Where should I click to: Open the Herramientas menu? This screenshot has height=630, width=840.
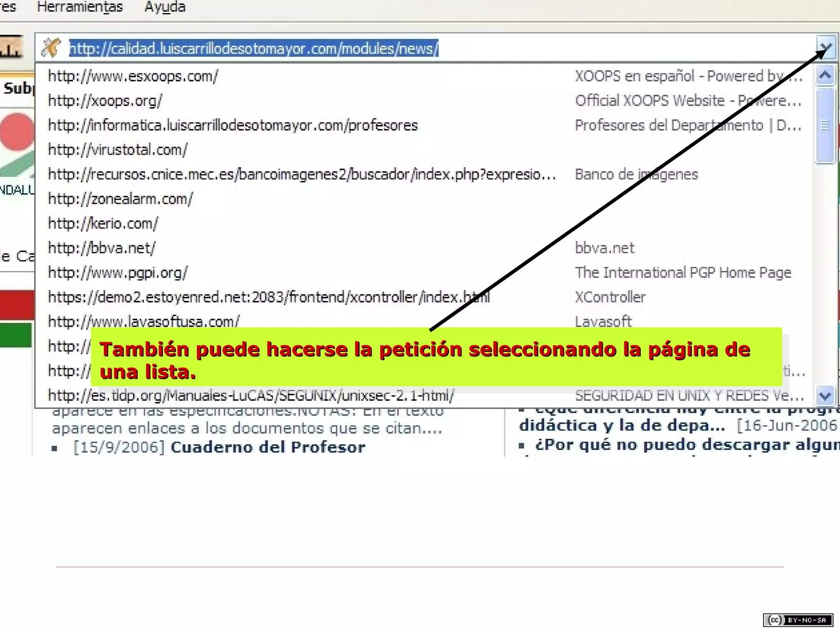pos(80,7)
